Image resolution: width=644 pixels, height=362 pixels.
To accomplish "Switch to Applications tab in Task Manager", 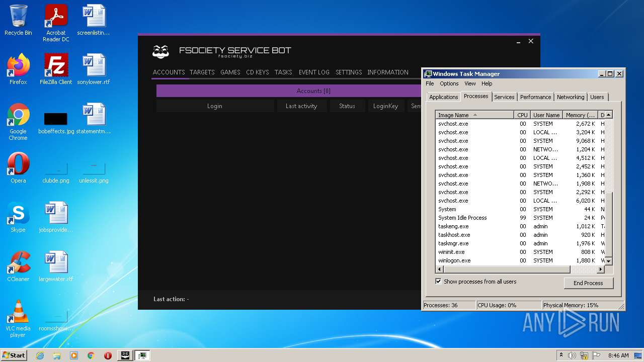I will tap(443, 97).
